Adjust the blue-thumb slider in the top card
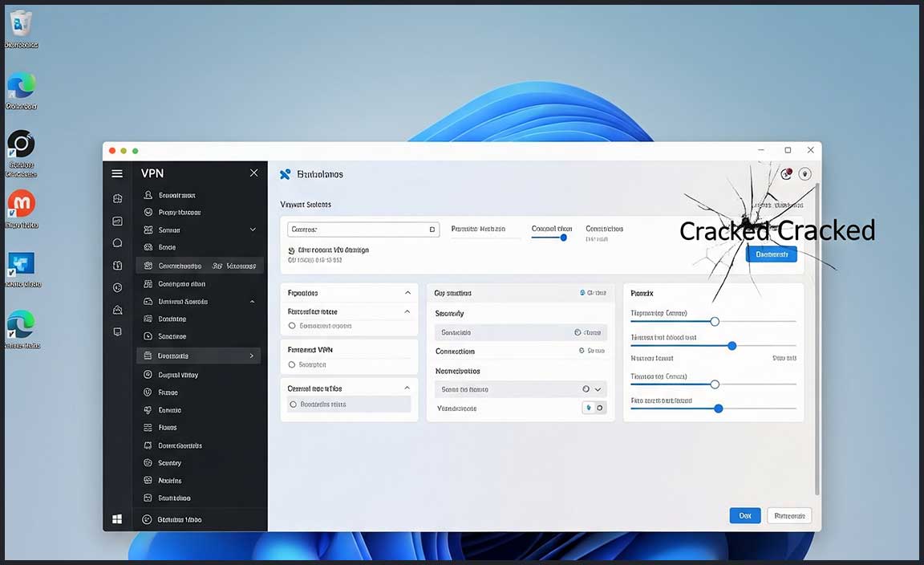 tap(548, 238)
